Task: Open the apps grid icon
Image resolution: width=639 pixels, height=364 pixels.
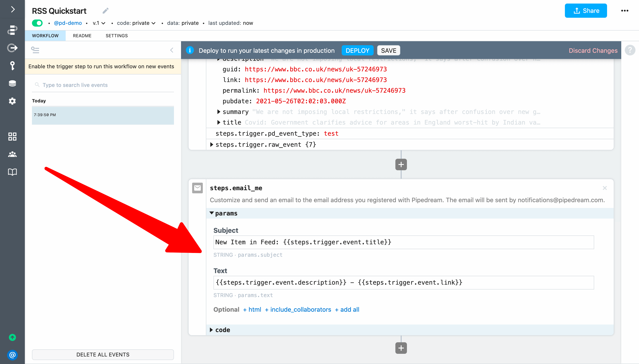Action: click(x=12, y=137)
